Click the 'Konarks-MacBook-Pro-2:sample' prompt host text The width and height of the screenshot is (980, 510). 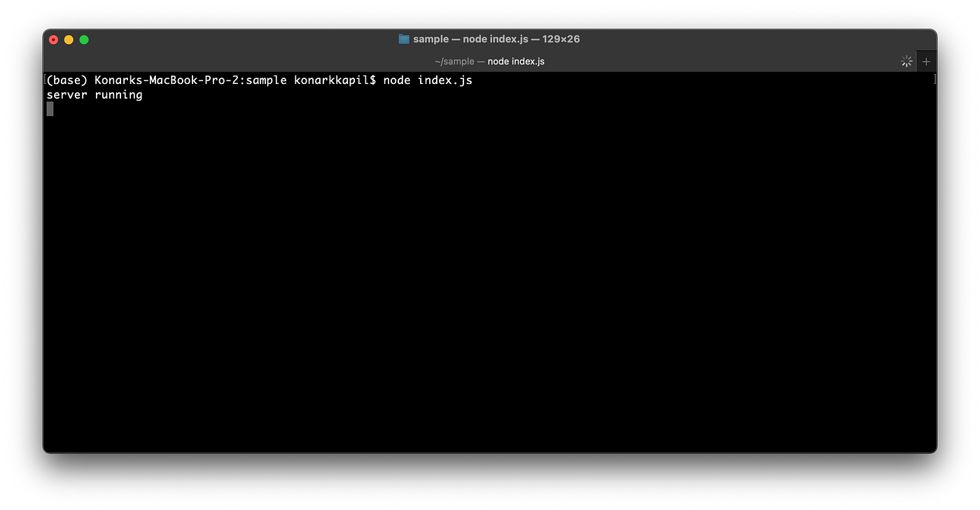pyautogui.click(x=190, y=80)
